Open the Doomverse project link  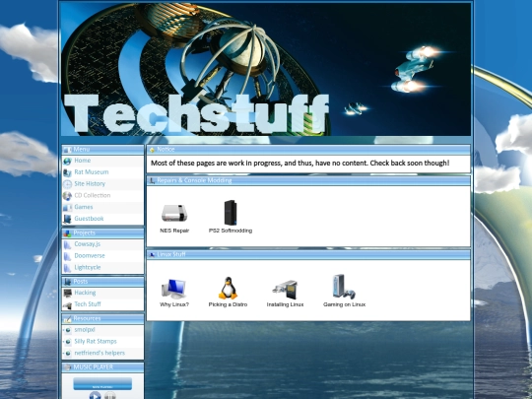click(x=90, y=256)
